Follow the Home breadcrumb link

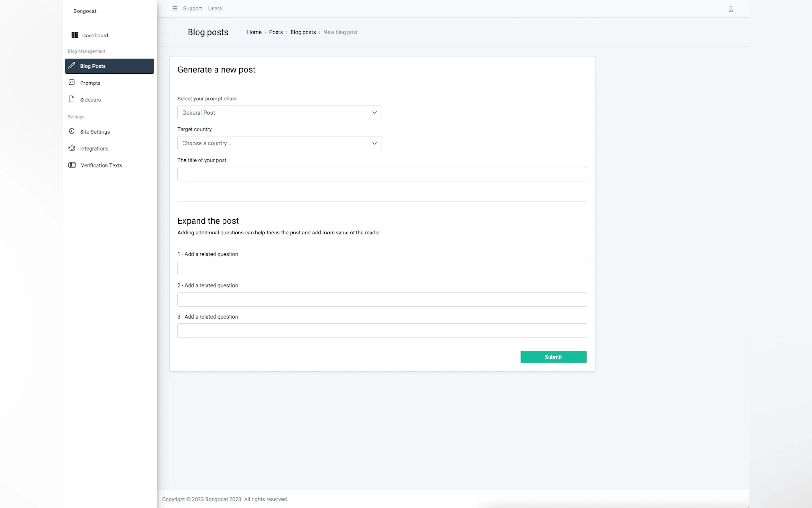(254, 32)
